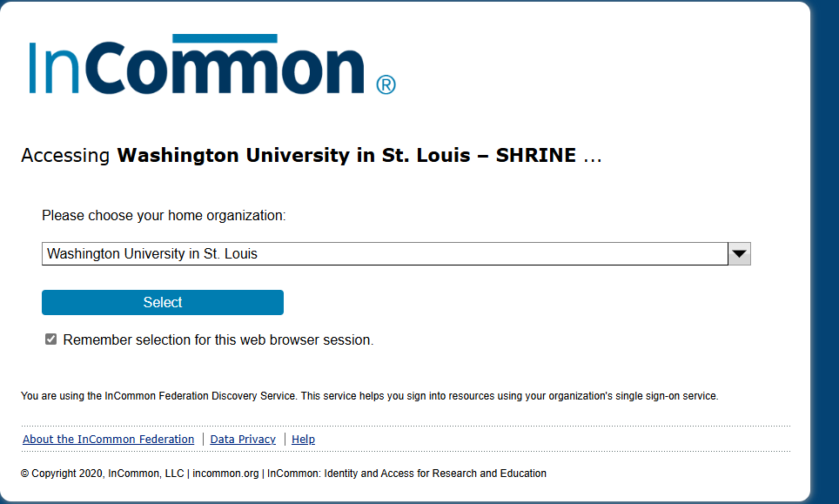Click the 'Remember selection for this web browser session' label
This screenshot has width=839, height=504.
tap(218, 339)
